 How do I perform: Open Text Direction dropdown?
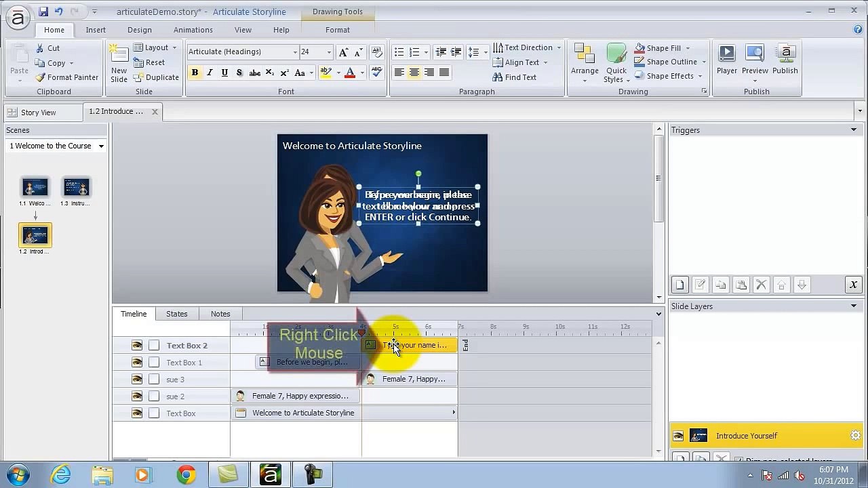pyautogui.click(x=527, y=47)
